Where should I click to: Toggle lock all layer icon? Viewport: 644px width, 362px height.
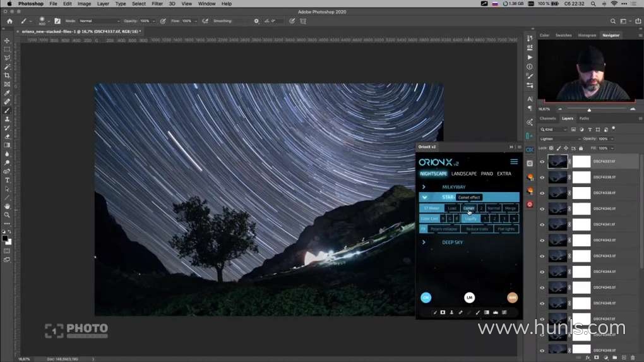[x=581, y=148]
